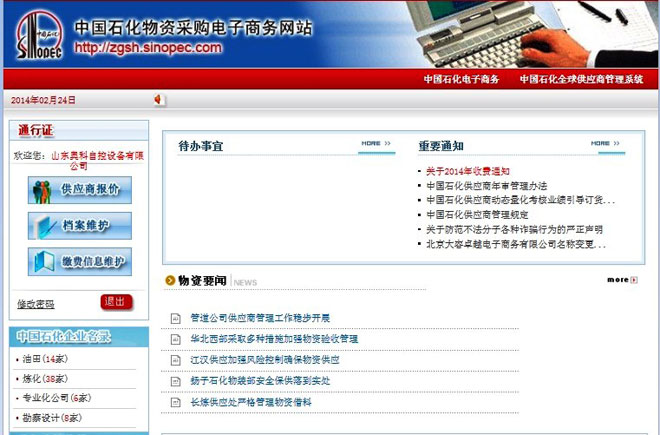This screenshot has width=660, height=435.
Task: Click the 修改密码 change password link
Action: (36, 304)
